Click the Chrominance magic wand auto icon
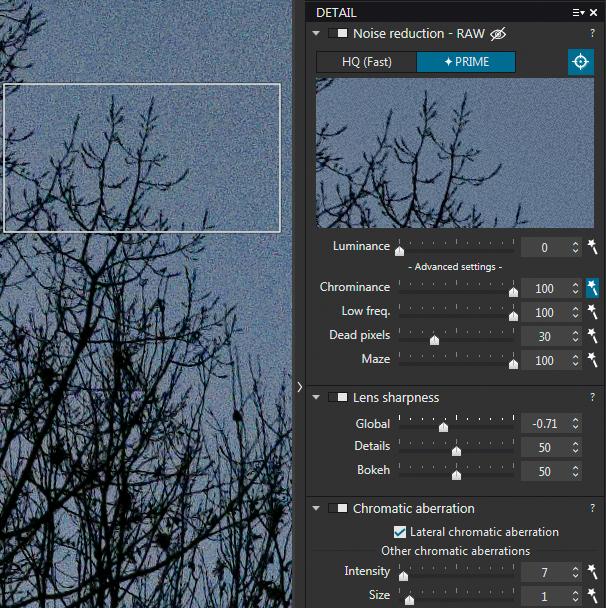This screenshot has width=606, height=608. click(x=592, y=288)
